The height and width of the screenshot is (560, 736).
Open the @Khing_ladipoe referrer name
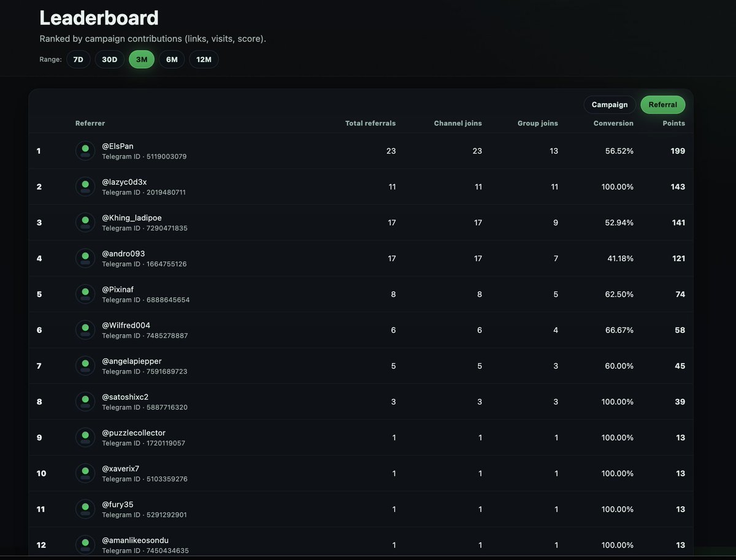click(132, 218)
